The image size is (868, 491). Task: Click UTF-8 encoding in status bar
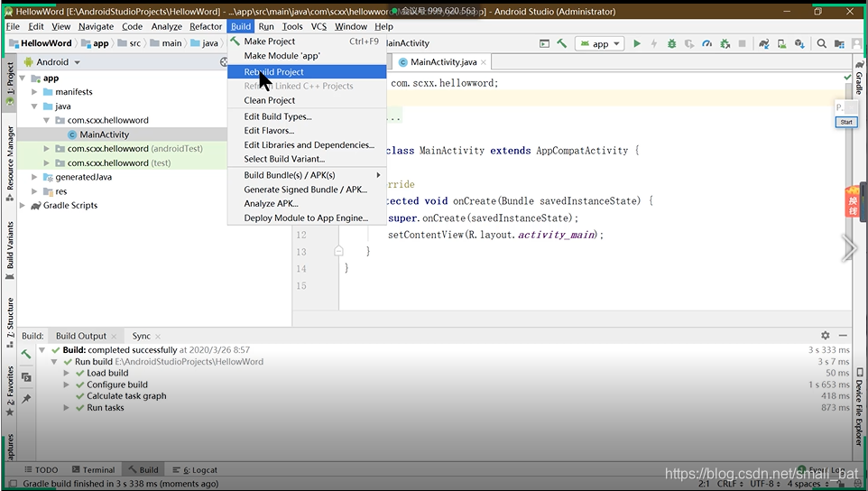pos(764,484)
